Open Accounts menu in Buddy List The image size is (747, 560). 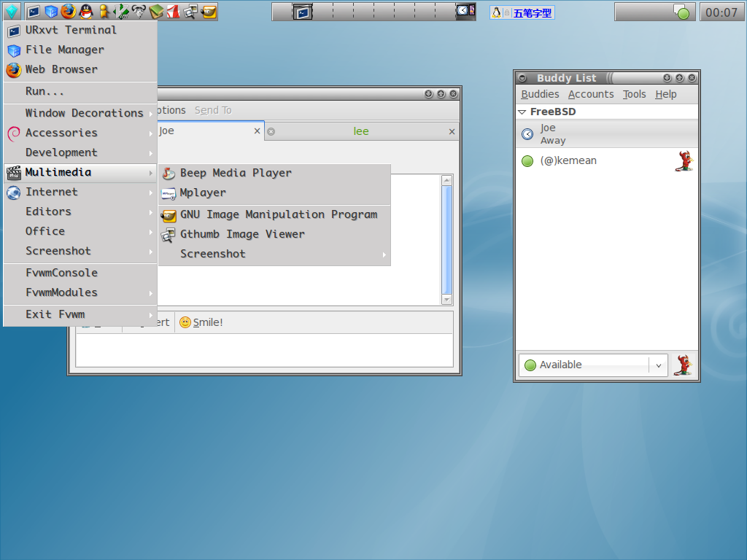591,94
